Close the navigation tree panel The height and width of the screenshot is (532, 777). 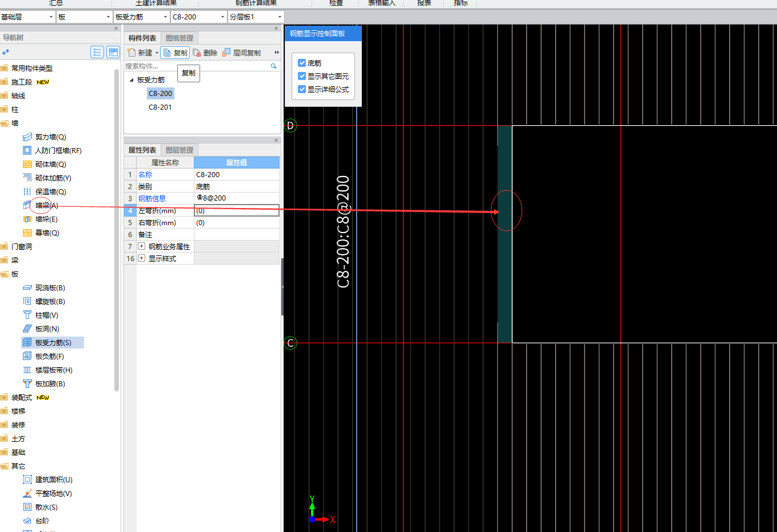pos(116,28)
